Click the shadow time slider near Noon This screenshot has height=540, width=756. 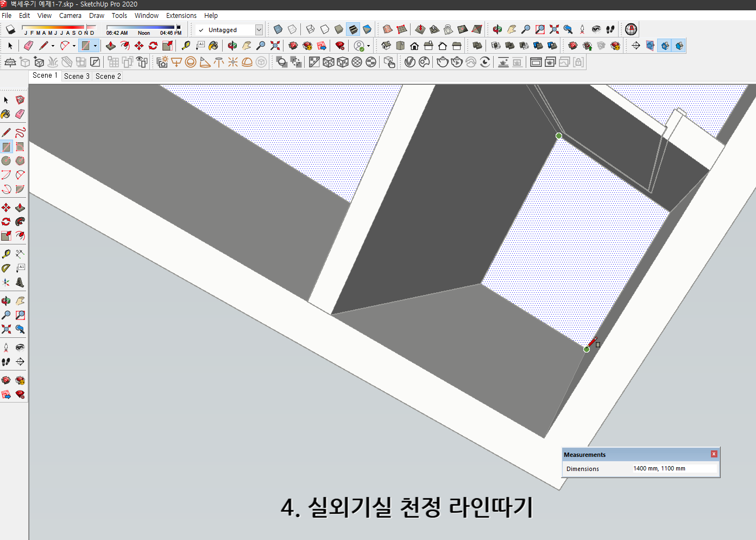pos(143,27)
